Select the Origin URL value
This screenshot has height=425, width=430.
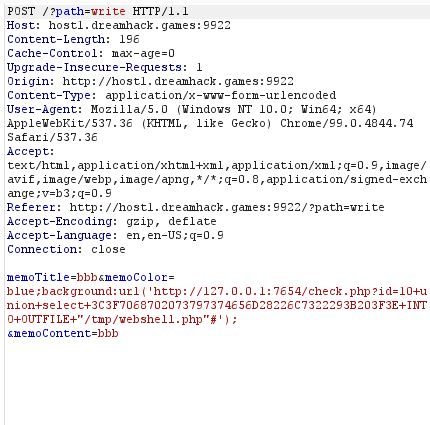tap(178, 82)
